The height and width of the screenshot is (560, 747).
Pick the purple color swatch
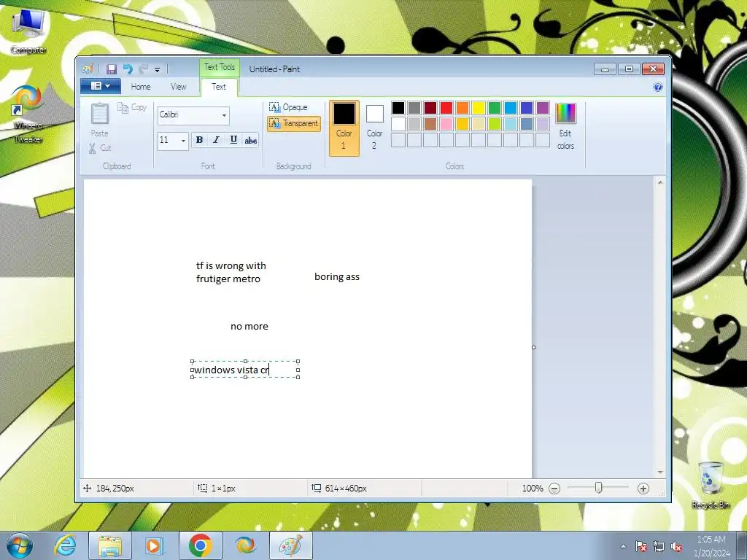[543, 108]
